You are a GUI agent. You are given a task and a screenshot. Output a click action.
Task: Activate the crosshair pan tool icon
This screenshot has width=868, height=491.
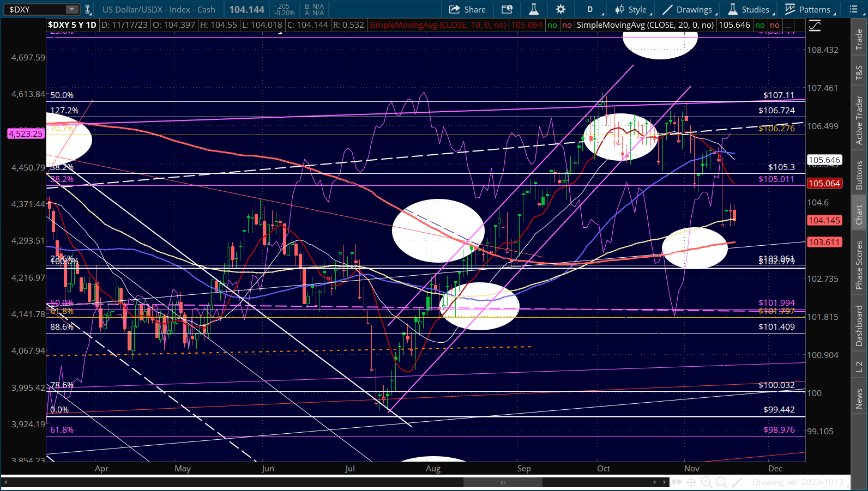click(x=691, y=482)
